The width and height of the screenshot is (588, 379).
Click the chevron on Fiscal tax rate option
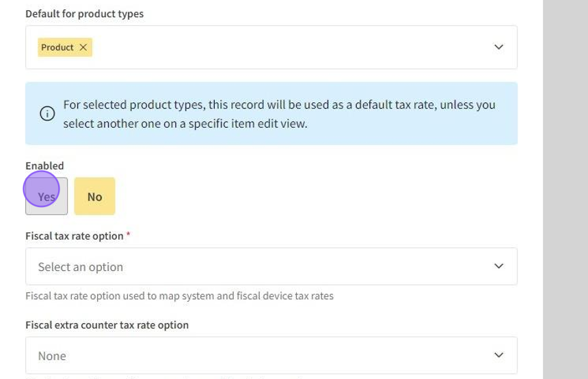click(x=498, y=266)
